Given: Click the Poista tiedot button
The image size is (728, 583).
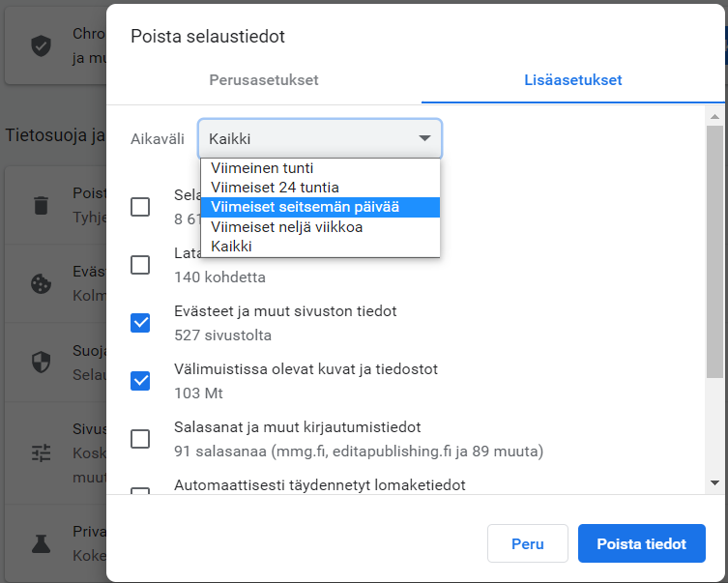Looking at the screenshot, I should 642,543.
